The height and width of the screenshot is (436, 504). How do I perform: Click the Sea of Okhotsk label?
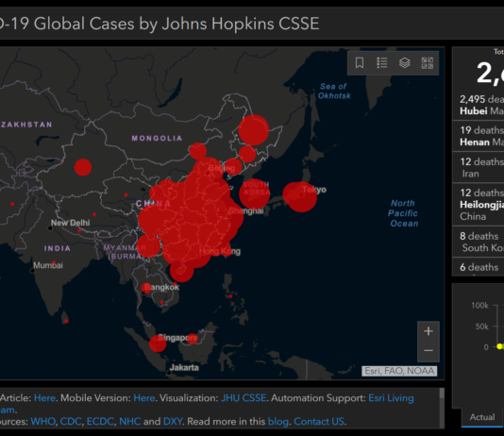pos(334,91)
